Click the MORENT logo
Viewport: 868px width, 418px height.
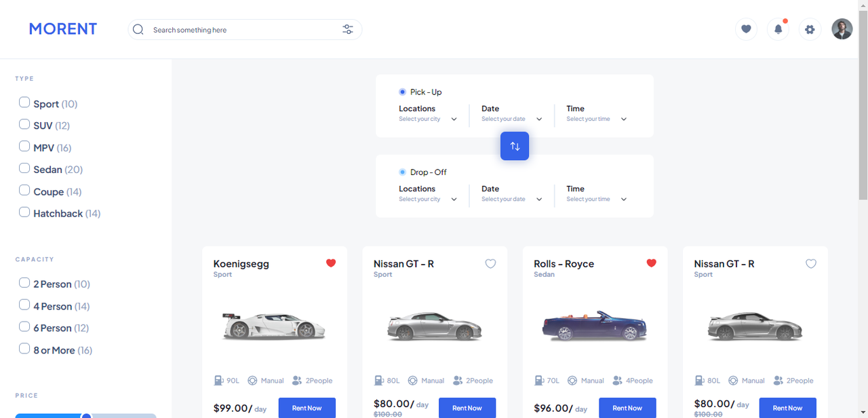tap(63, 29)
